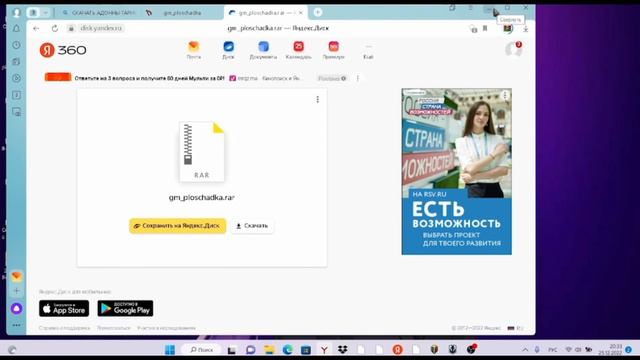
Task: Close the gm_ploschadka.rar tab
Action: (301, 13)
